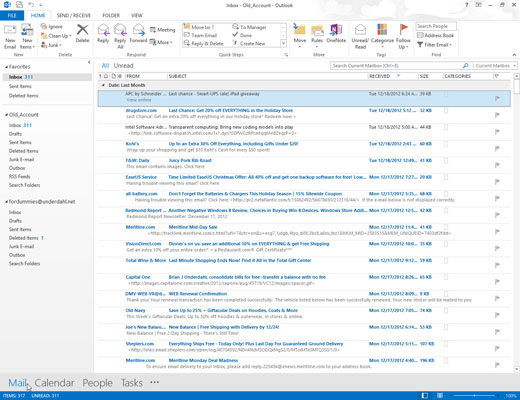The height and width of the screenshot is (400, 520).
Task: Apply the Done quick step
Action: (x=242, y=35)
